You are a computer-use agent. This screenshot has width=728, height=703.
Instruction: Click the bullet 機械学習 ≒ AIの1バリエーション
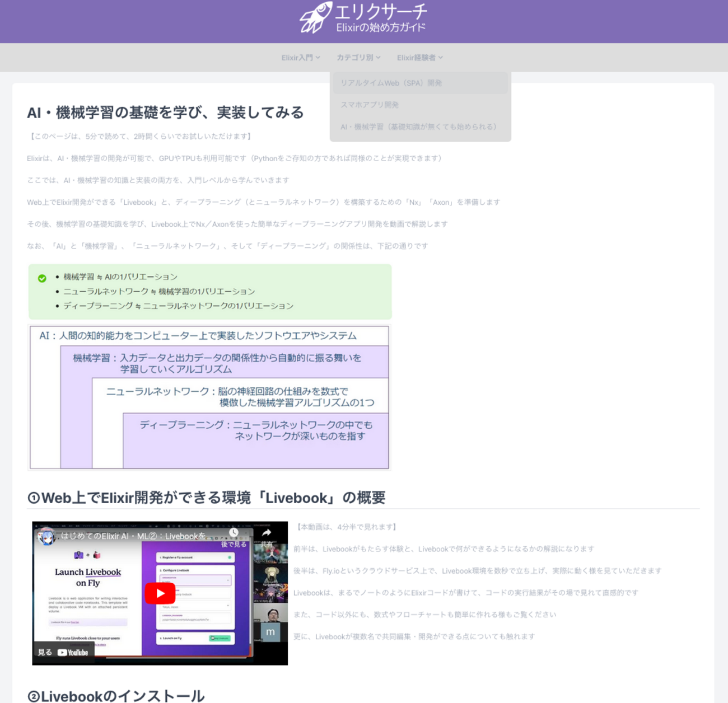pyautogui.click(x=120, y=276)
